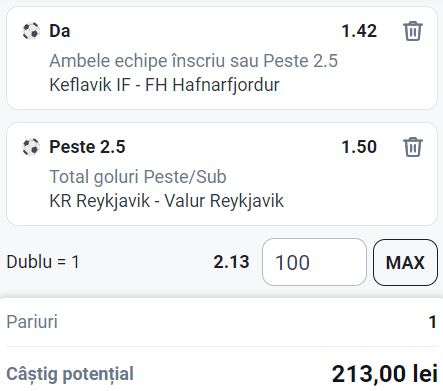Screen dimensions: 443x391
Task: Click the 1.50 odds value
Action: [359, 147]
